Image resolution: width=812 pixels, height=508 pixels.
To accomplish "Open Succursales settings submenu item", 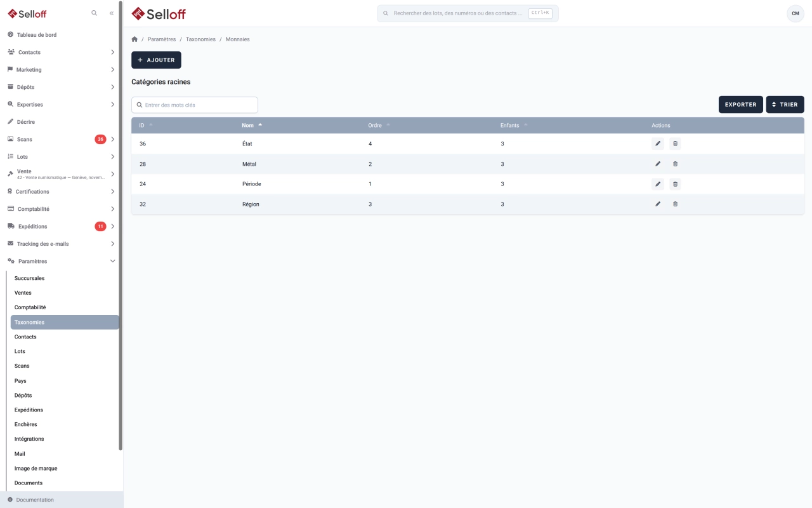I will tap(30, 278).
